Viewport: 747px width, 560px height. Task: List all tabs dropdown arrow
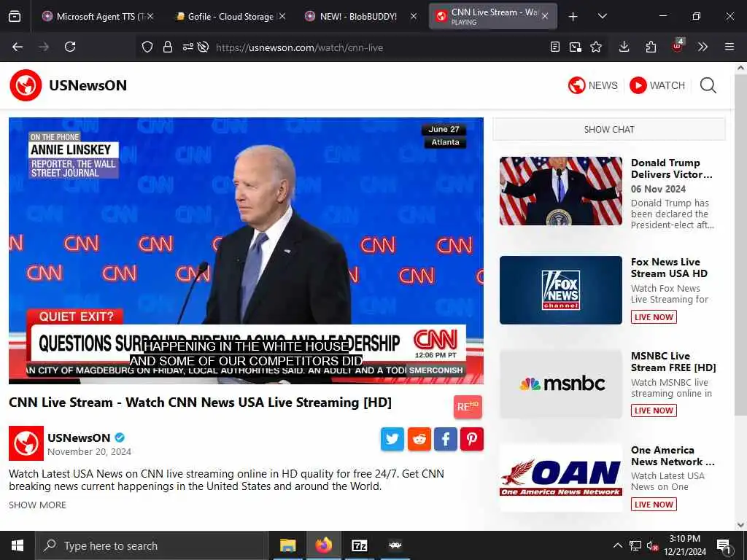602,16
